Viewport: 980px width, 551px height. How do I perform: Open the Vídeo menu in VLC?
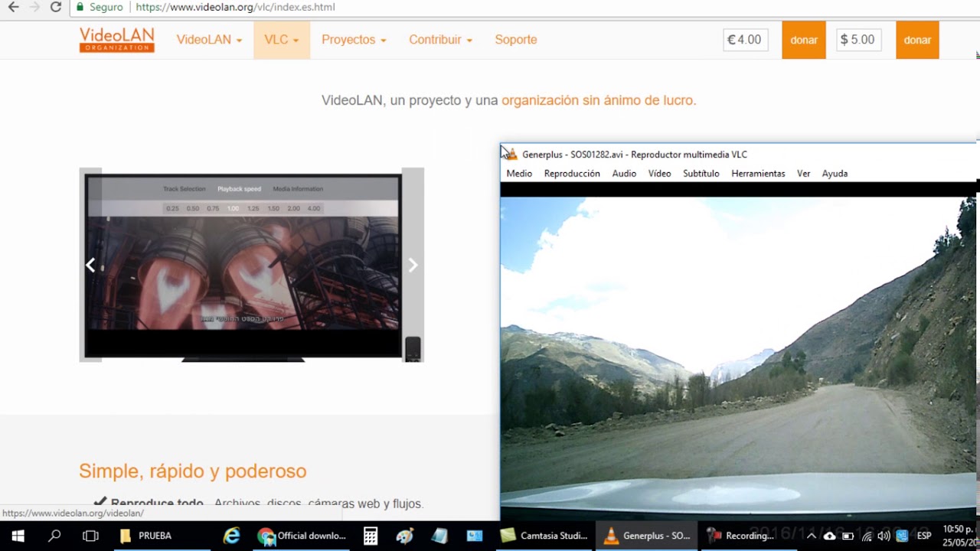click(x=659, y=174)
